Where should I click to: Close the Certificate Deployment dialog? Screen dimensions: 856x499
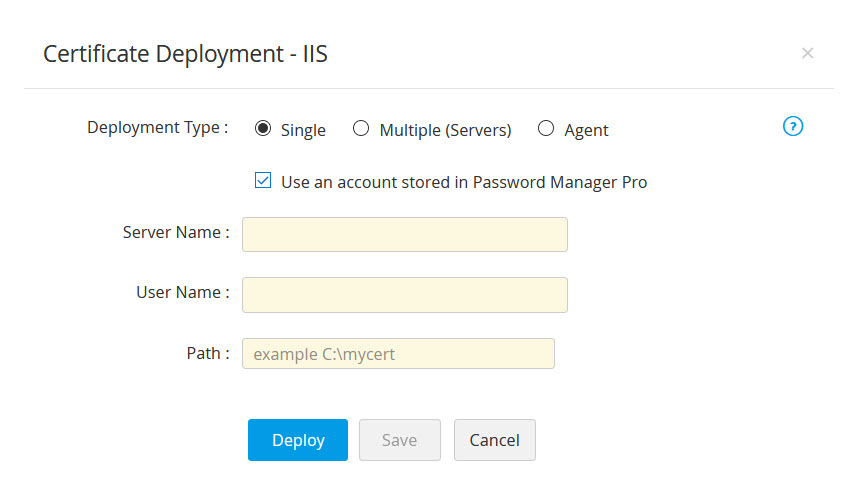(807, 53)
